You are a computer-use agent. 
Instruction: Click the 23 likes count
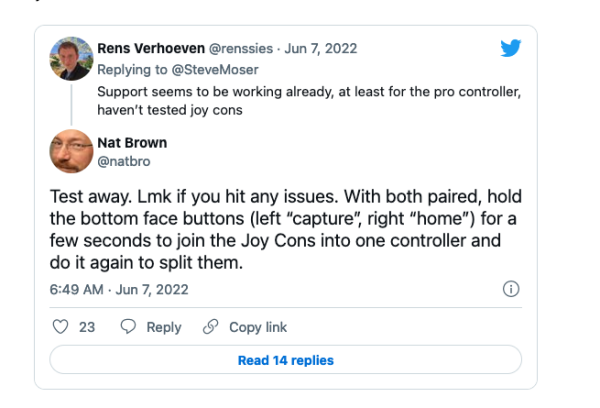click(87, 327)
